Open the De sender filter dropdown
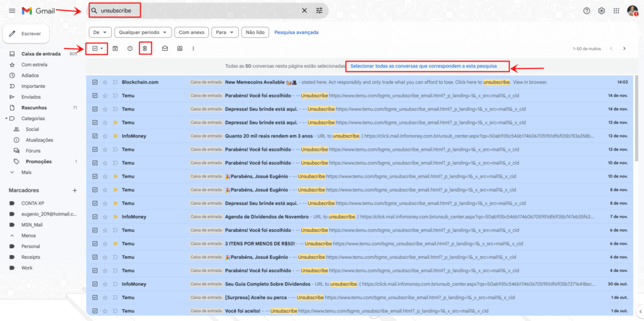Viewport: 644px width, 321px height. (100, 33)
